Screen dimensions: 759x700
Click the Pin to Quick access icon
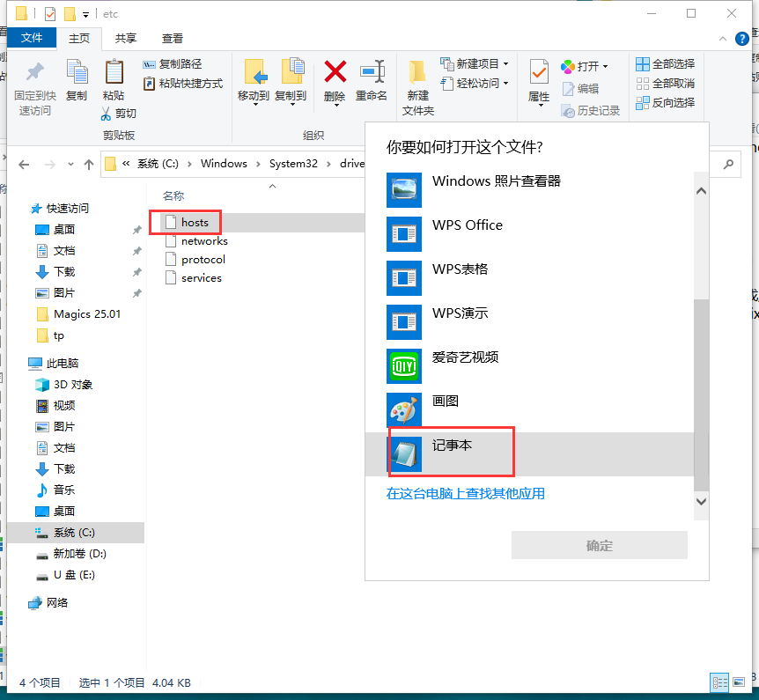click(35, 72)
